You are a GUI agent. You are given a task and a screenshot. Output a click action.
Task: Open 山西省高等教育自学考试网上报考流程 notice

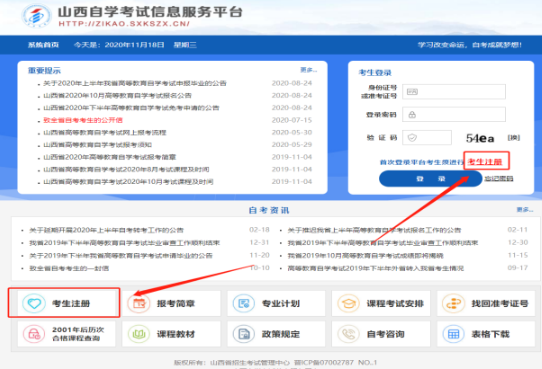[x=105, y=132]
